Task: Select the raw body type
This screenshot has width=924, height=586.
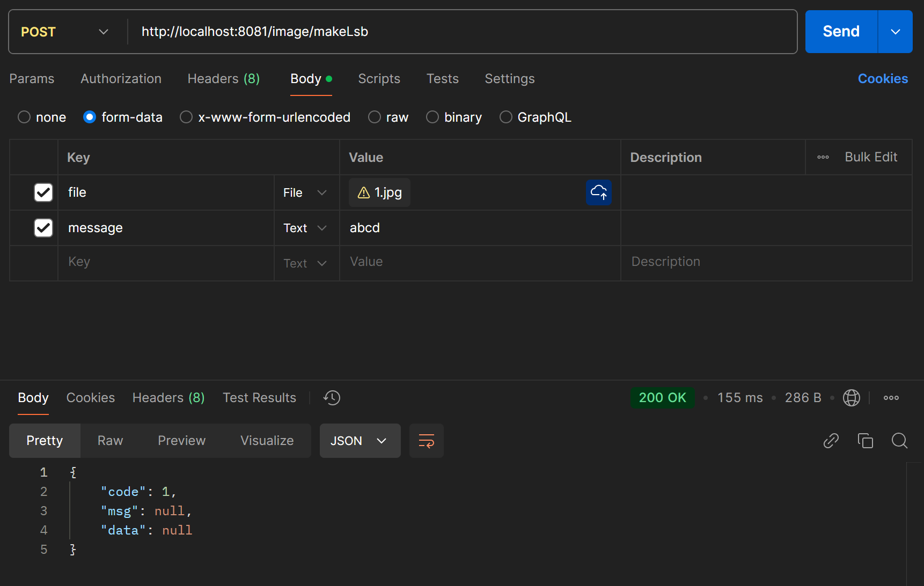Action: click(x=375, y=117)
